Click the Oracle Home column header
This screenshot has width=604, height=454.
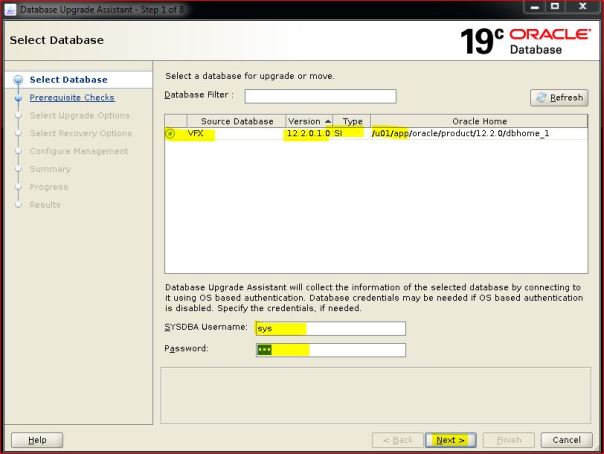[x=479, y=121]
